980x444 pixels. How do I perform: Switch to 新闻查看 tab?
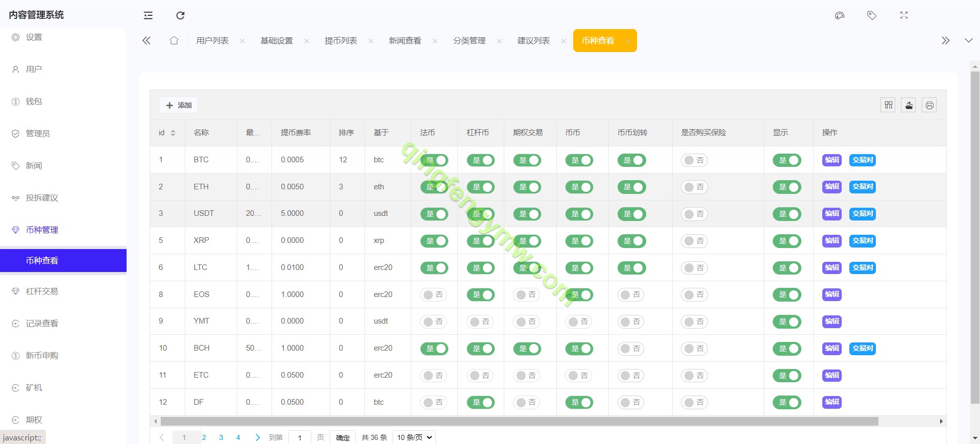point(405,41)
